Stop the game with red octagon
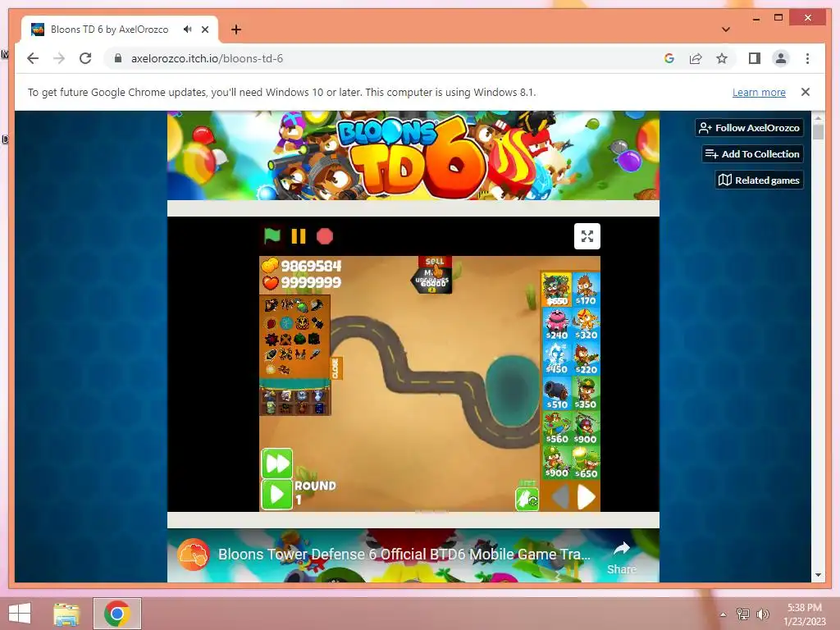The image size is (840, 630). 325,236
